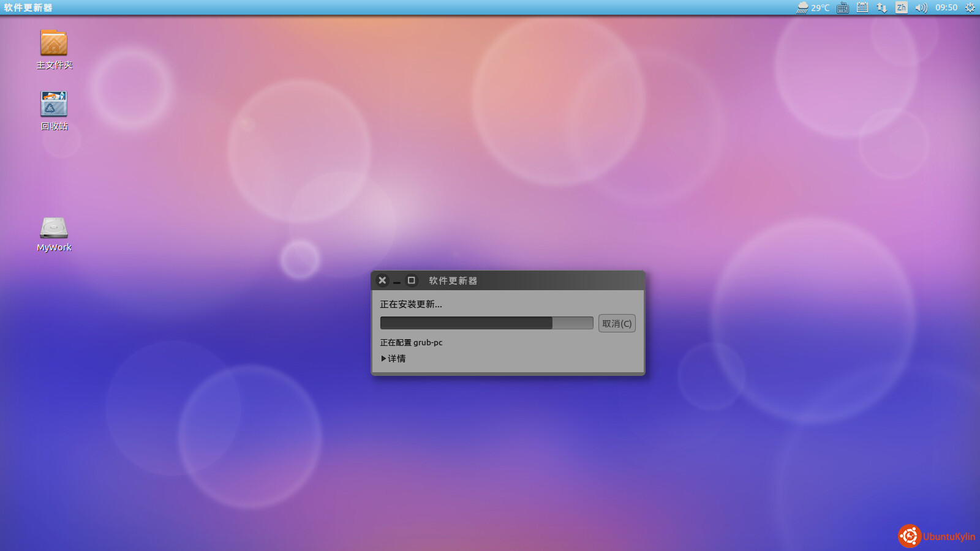The height and width of the screenshot is (551, 980).
Task: Click the 正在配置 grub-pc status text
Action: pyautogui.click(x=411, y=343)
